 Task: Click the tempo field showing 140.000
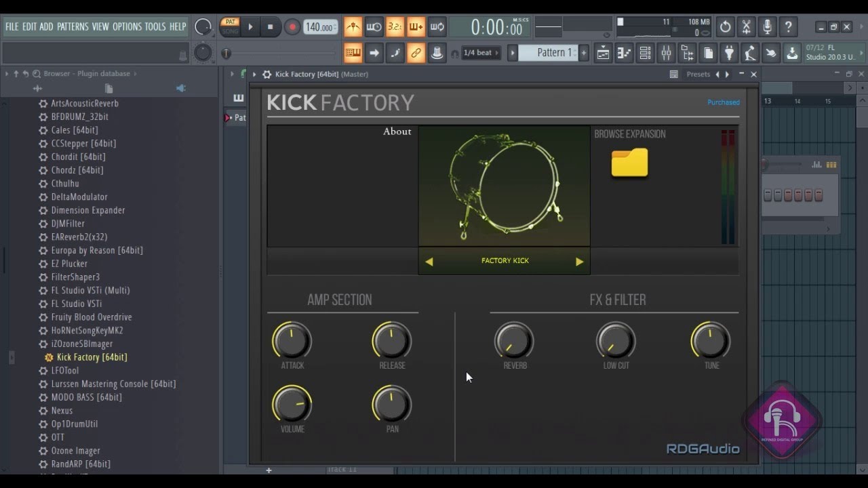[320, 27]
